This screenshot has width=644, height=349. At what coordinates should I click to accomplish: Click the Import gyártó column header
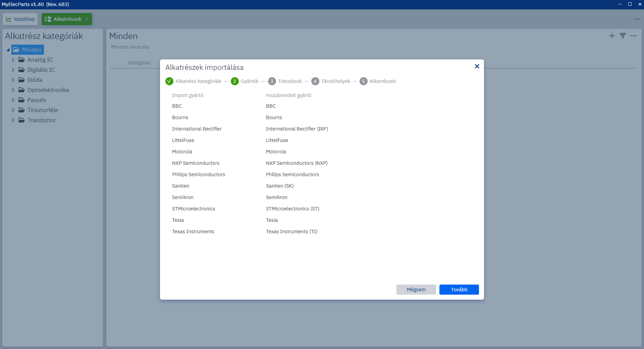[x=187, y=95]
